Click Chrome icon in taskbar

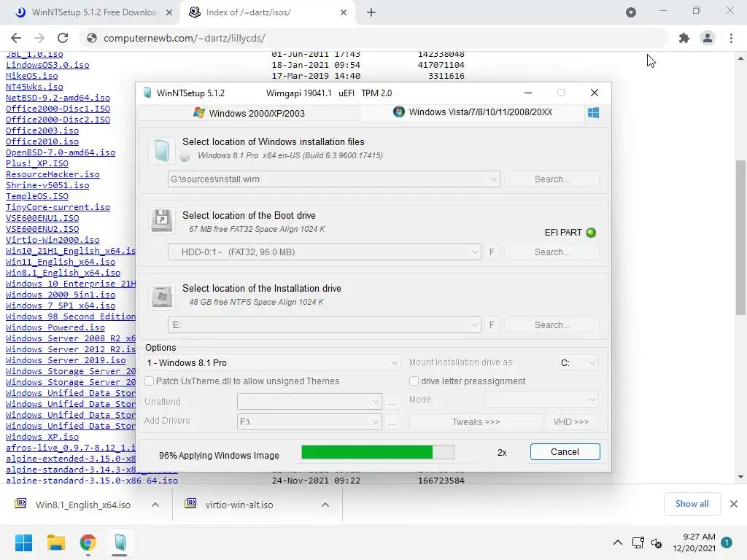click(88, 542)
